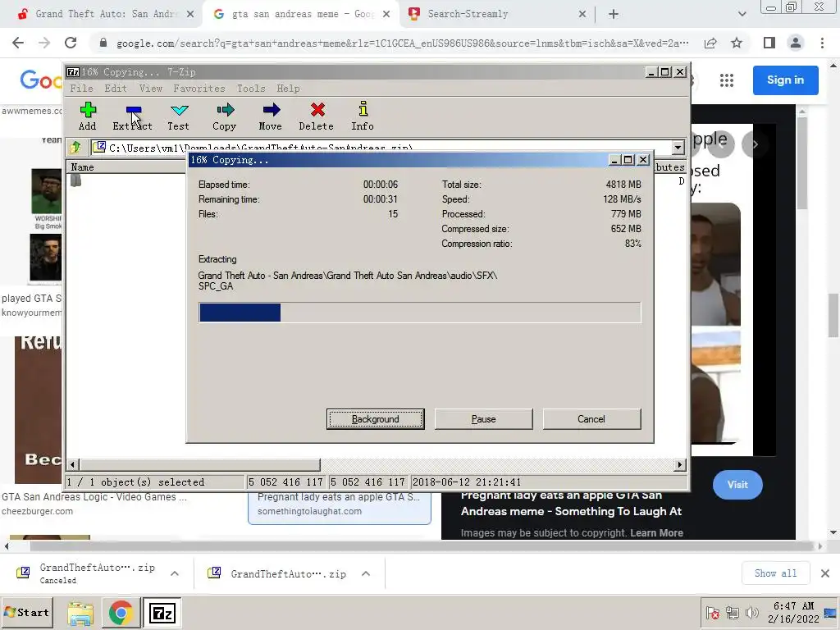This screenshot has width=840, height=630.
Task: Click the Chrome address bar URL
Action: pos(402,43)
